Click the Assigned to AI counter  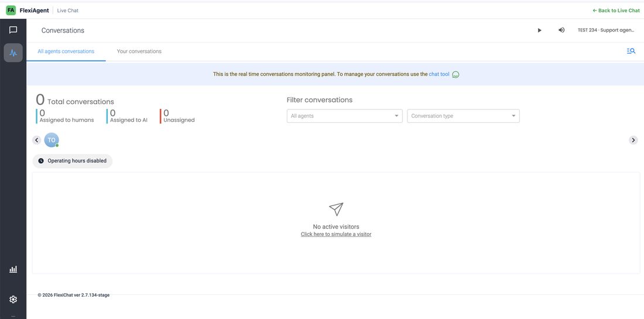click(128, 116)
